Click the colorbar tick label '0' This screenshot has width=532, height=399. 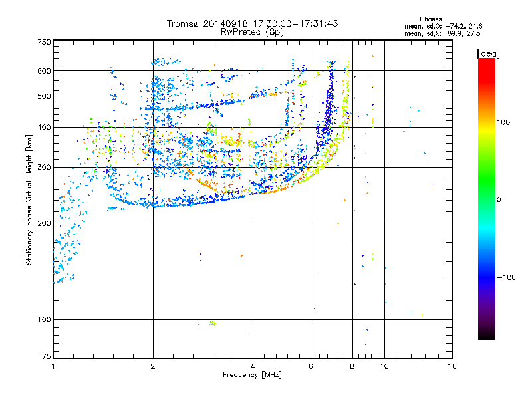(499, 199)
